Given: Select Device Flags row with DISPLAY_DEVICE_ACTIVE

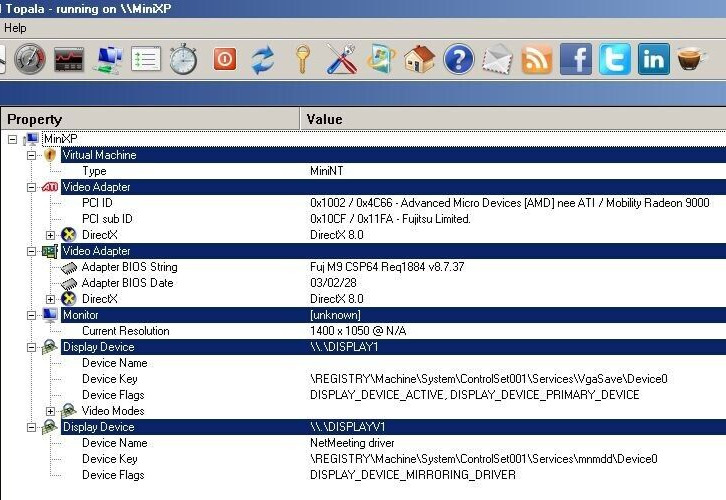Looking at the screenshot, I should (393, 395).
